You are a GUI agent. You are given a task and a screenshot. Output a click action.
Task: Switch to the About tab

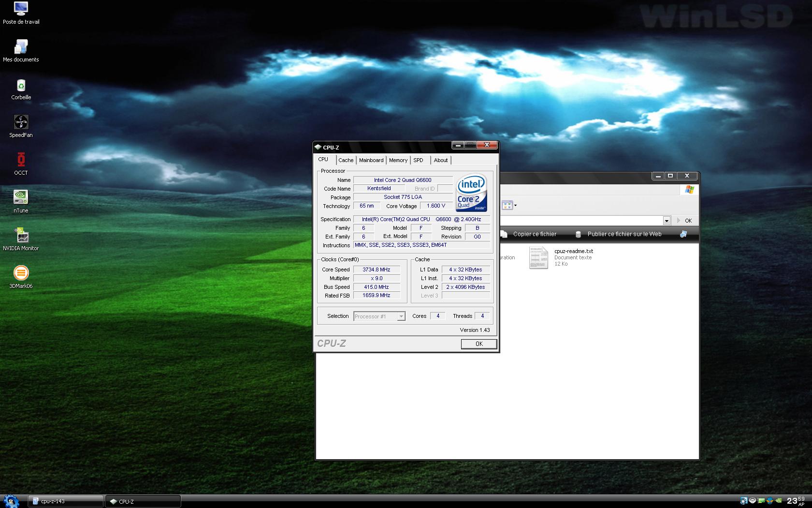click(x=441, y=160)
